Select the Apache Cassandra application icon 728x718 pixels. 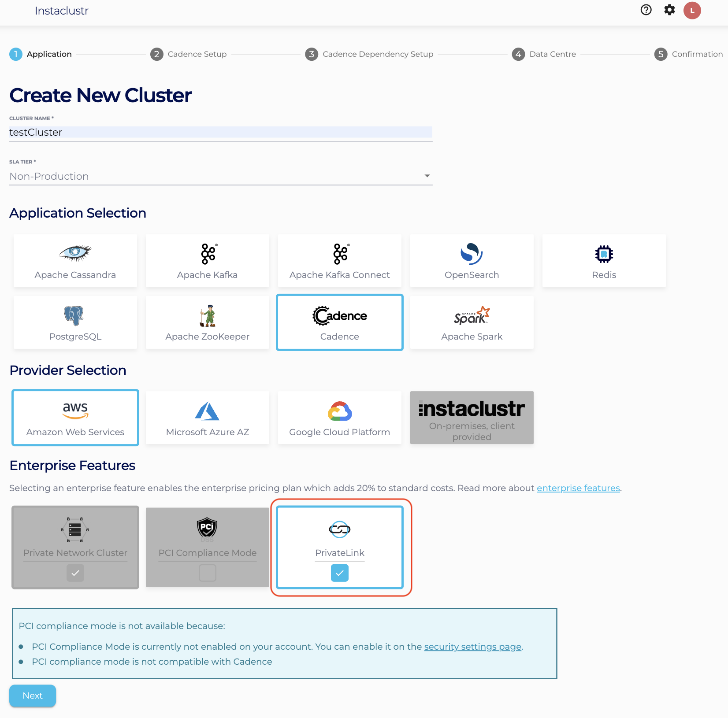point(75,253)
